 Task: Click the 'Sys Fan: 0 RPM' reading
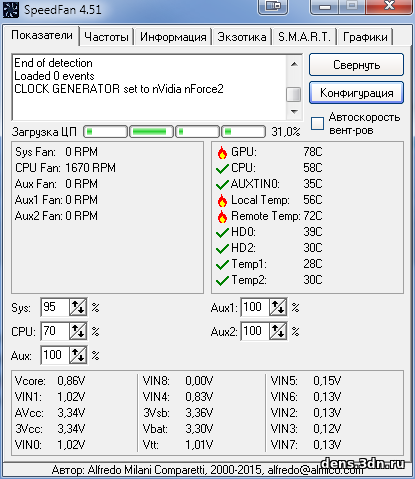[56, 152]
